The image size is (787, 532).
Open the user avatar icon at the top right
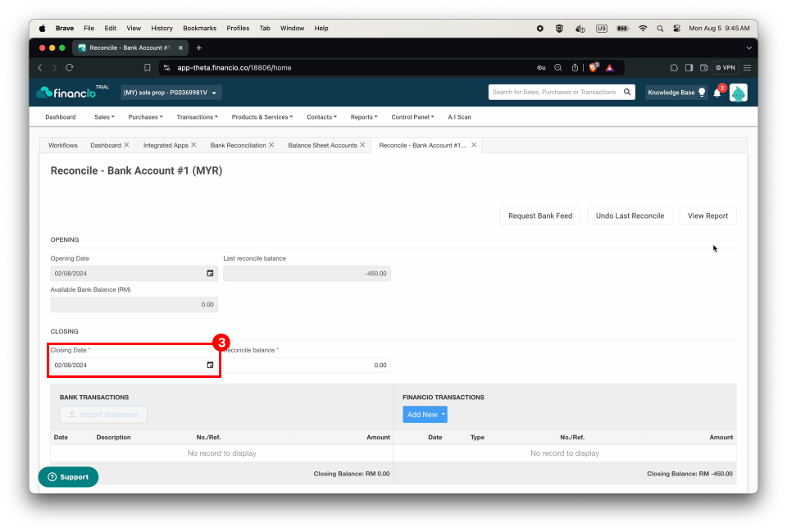click(x=739, y=93)
